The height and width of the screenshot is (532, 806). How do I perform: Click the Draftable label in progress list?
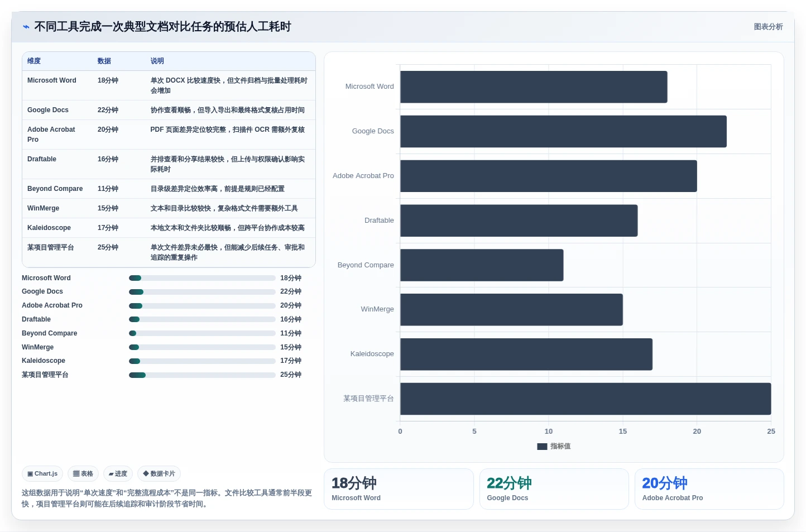pos(36,319)
